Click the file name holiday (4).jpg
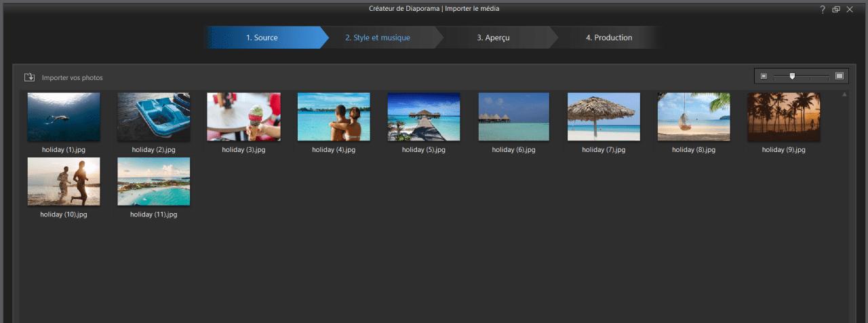Viewport: 868px width, 323px height. [x=334, y=150]
